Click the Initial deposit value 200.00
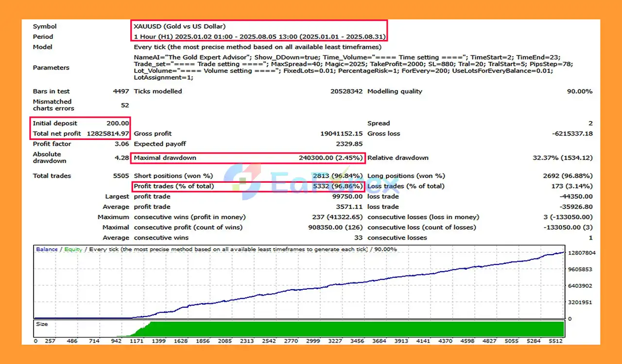Viewport: 622px width, 364px height. [x=118, y=123]
